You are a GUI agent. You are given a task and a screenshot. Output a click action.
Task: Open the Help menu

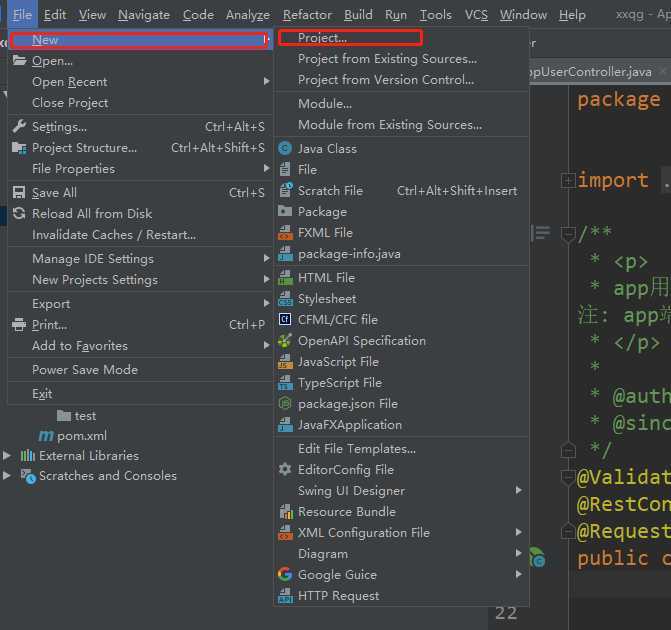572,15
